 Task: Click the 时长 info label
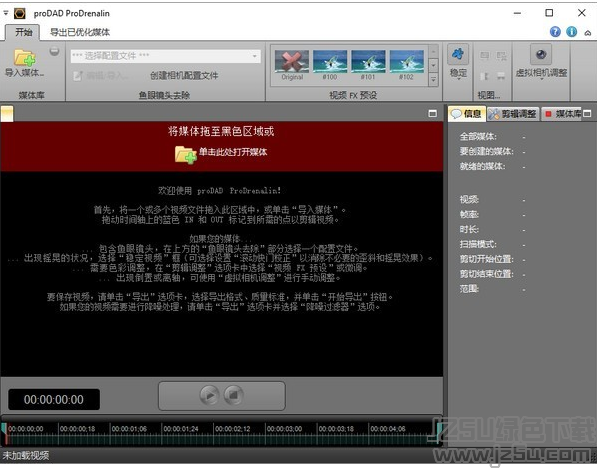(469, 229)
